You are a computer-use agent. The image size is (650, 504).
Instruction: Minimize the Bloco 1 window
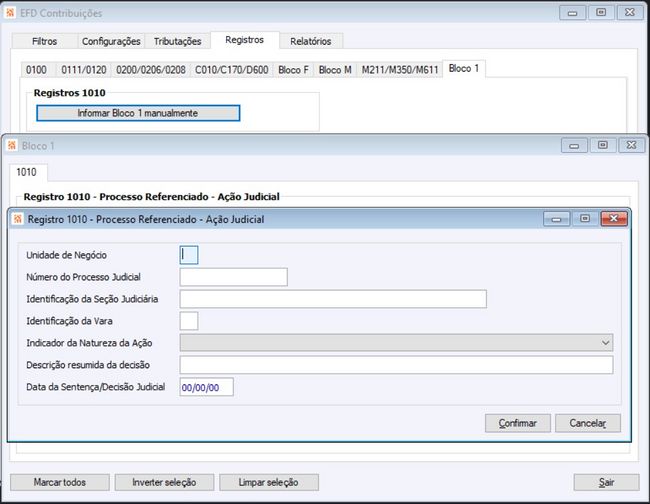(x=574, y=145)
